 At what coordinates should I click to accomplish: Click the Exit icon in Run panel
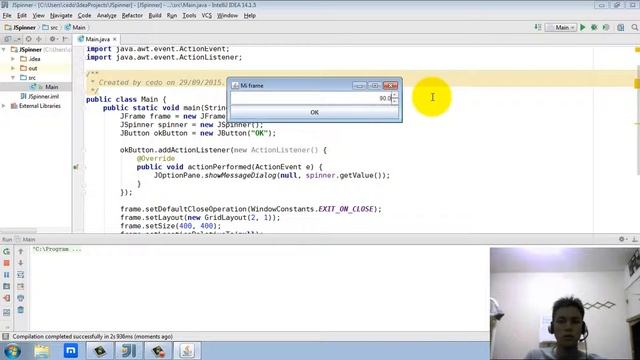pos(7,298)
